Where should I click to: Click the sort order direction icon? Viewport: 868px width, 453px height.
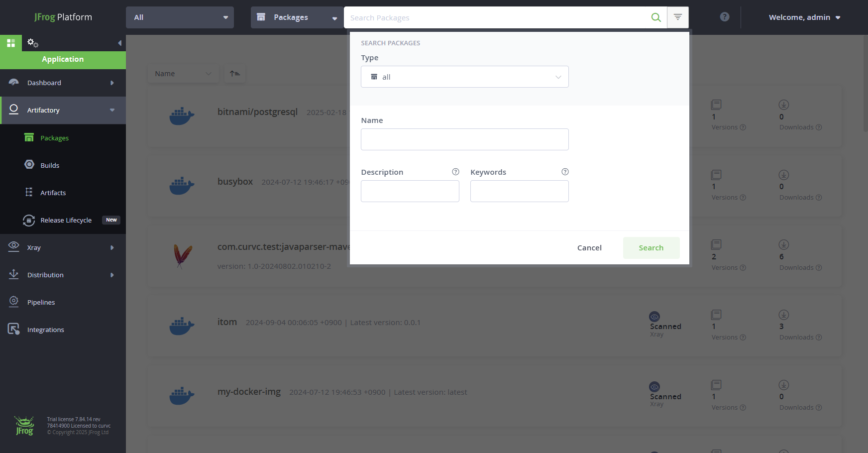235,74
